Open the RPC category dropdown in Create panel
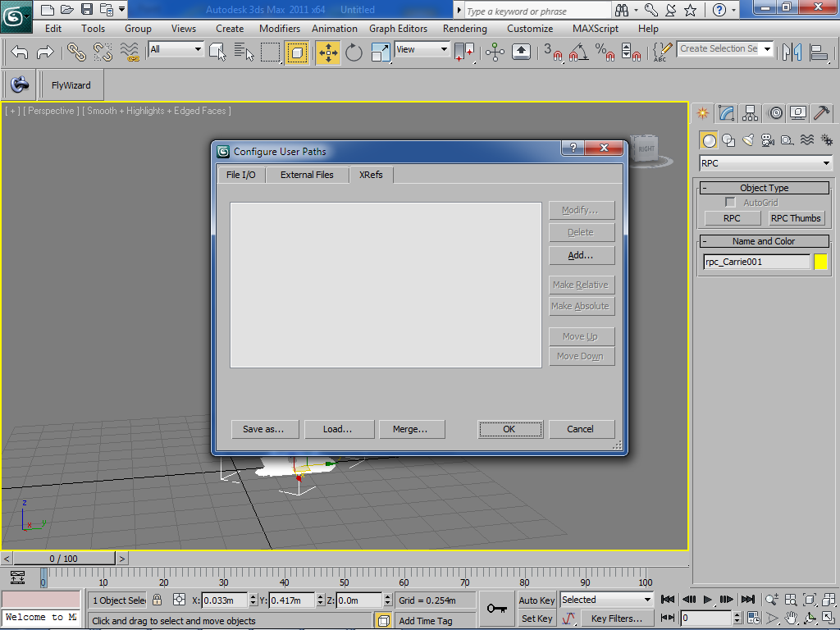 pyautogui.click(x=765, y=163)
